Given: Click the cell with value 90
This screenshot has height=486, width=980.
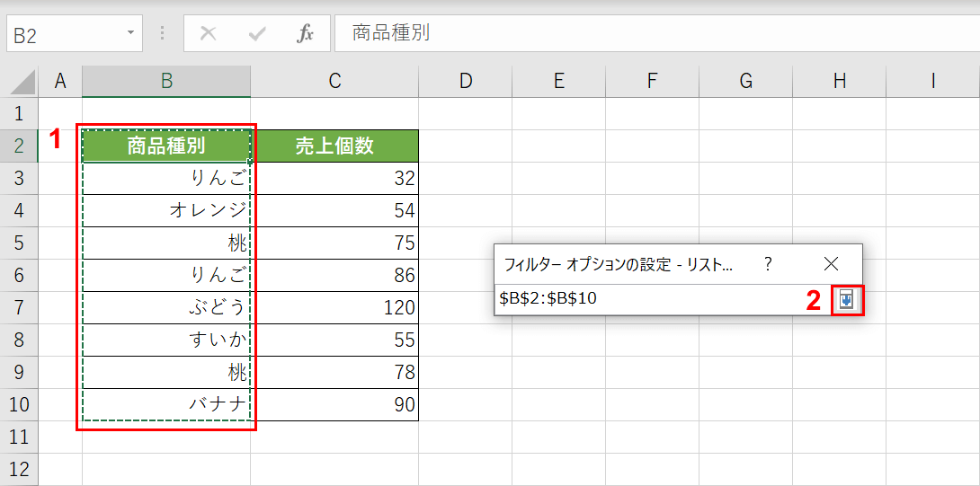Looking at the screenshot, I should pos(334,405).
